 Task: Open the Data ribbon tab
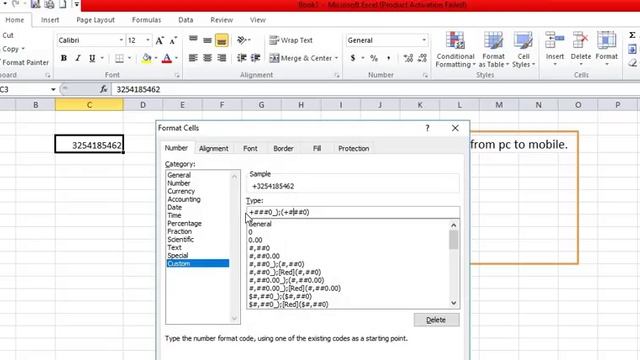pyautogui.click(x=186, y=20)
